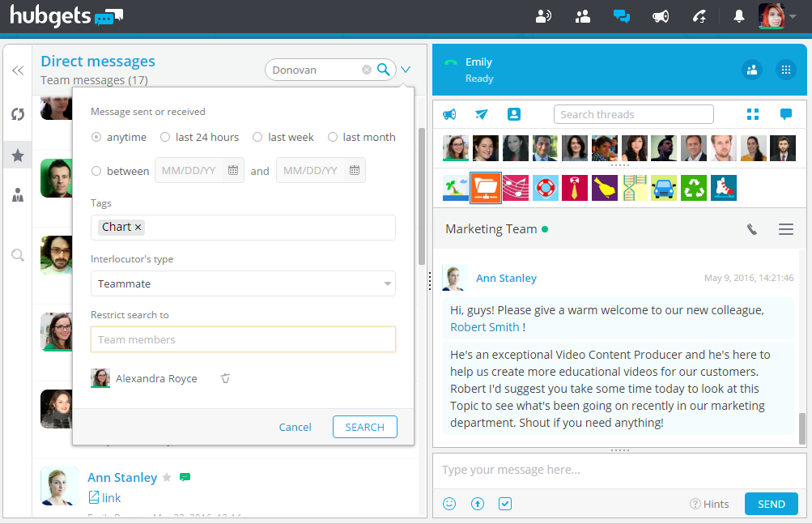Start a call with the Marketing Team

752,230
